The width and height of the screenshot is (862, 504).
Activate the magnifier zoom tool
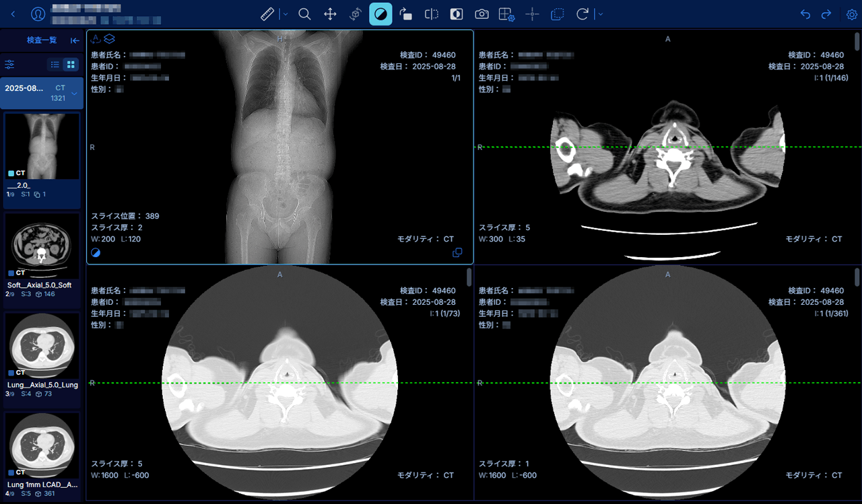point(304,14)
